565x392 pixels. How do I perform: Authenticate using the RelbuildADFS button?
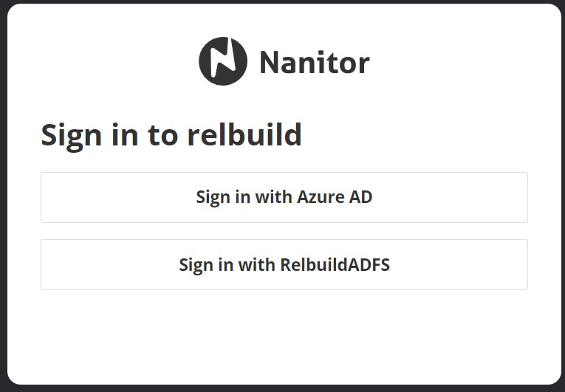(x=284, y=264)
